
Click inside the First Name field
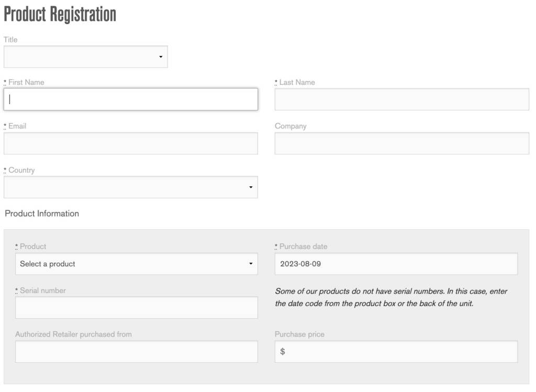click(x=131, y=99)
